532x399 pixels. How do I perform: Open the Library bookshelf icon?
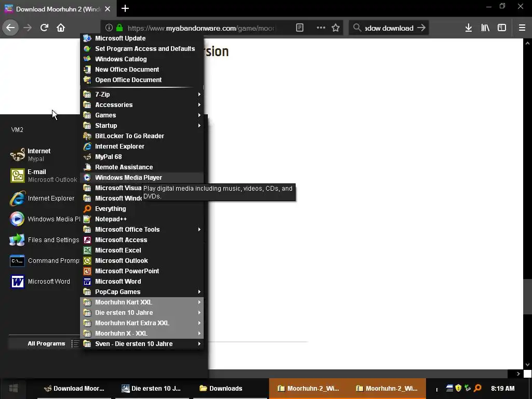pos(485,28)
